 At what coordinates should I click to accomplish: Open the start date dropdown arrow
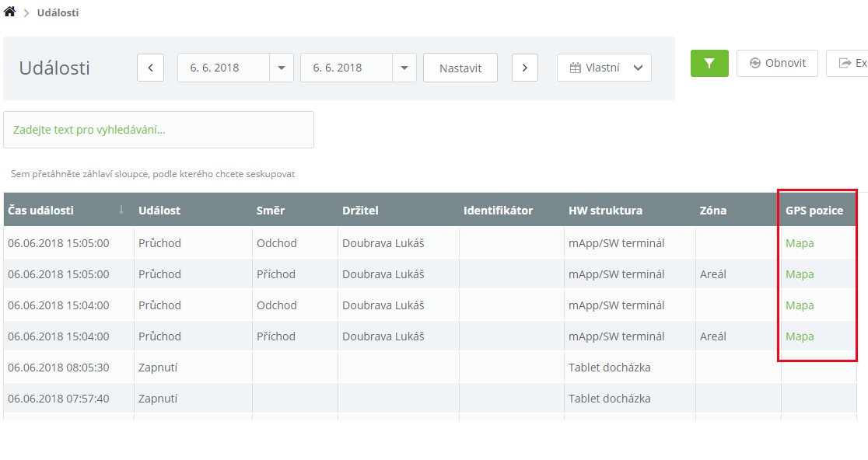(282, 68)
